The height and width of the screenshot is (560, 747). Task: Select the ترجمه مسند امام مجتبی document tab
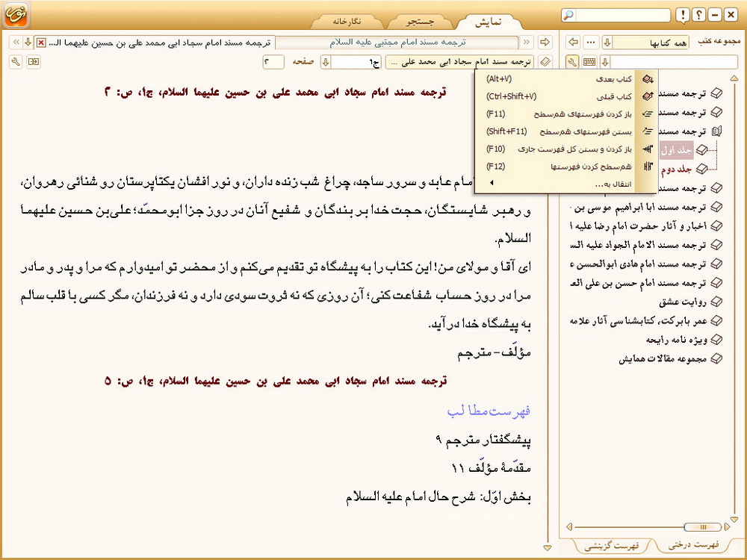397,43
